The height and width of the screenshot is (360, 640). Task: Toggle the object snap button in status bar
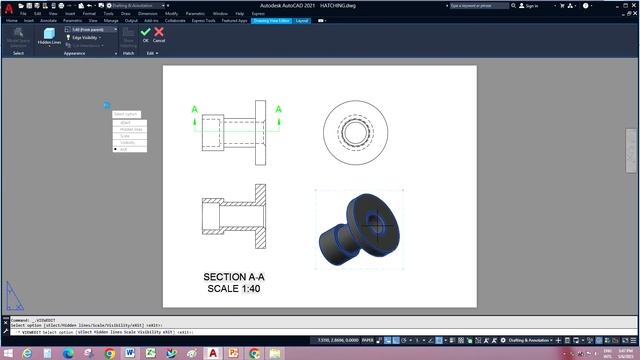click(x=439, y=340)
